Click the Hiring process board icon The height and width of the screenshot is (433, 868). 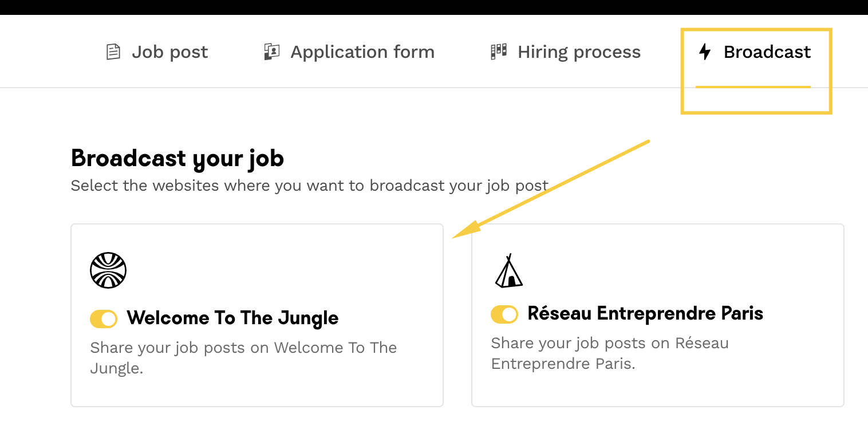pyautogui.click(x=499, y=52)
